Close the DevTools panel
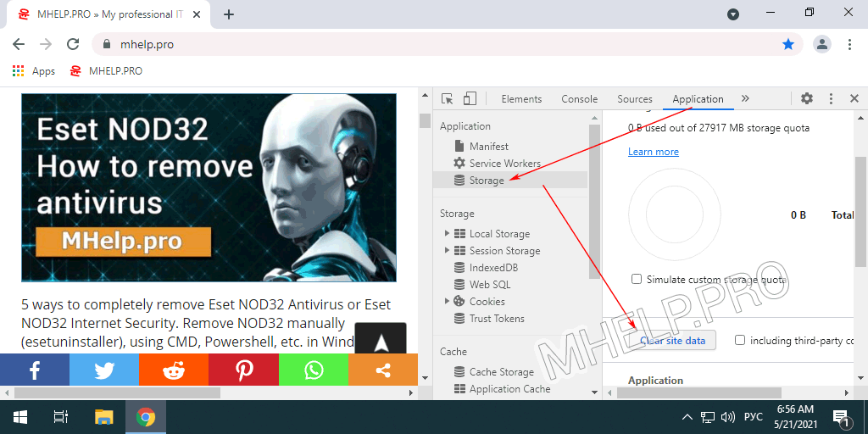This screenshot has height=434, width=868. click(854, 98)
